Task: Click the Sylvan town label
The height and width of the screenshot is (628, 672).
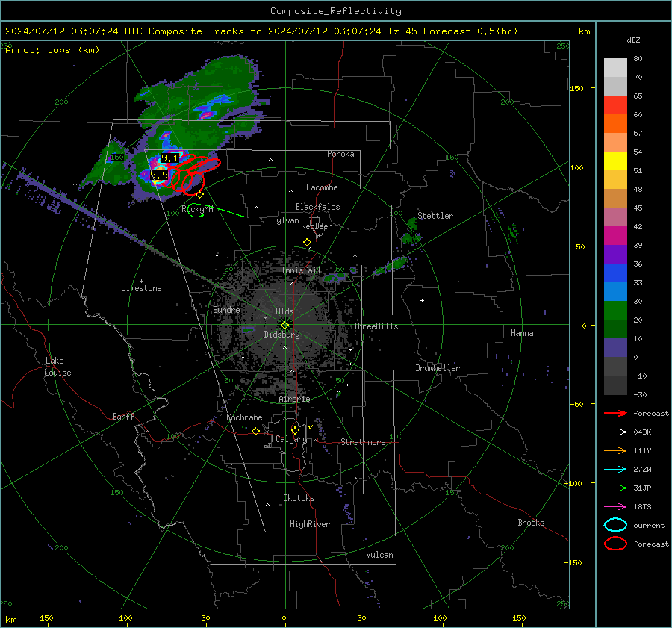Action: pyautogui.click(x=285, y=220)
